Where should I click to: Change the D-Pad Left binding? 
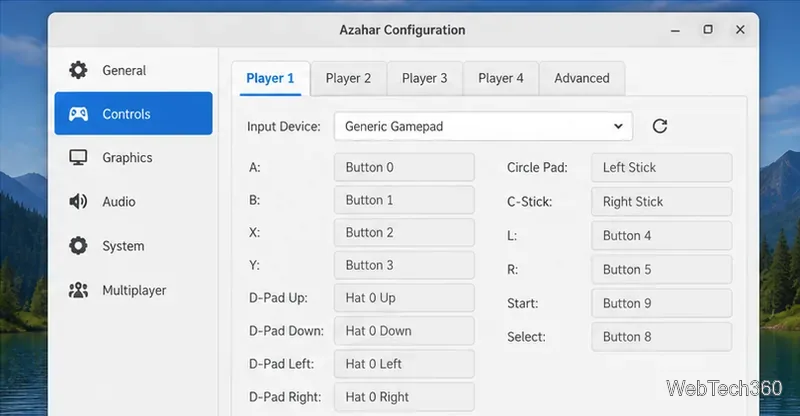404,364
